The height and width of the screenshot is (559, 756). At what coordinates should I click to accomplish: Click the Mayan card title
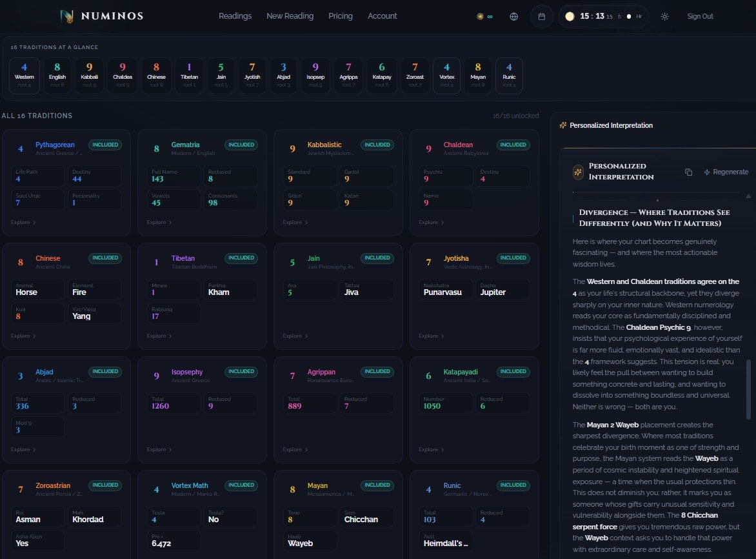317,485
